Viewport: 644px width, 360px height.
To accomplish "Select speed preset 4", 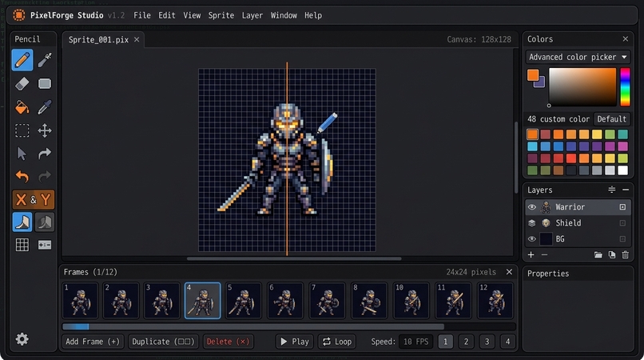I will pos(507,342).
